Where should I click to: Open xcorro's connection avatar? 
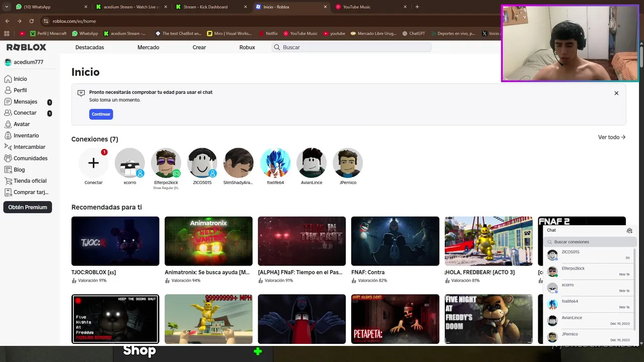pyautogui.click(x=130, y=163)
